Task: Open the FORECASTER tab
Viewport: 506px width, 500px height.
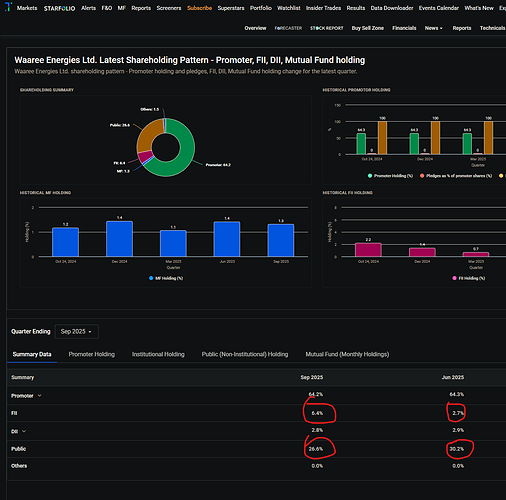Action: (288, 28)
